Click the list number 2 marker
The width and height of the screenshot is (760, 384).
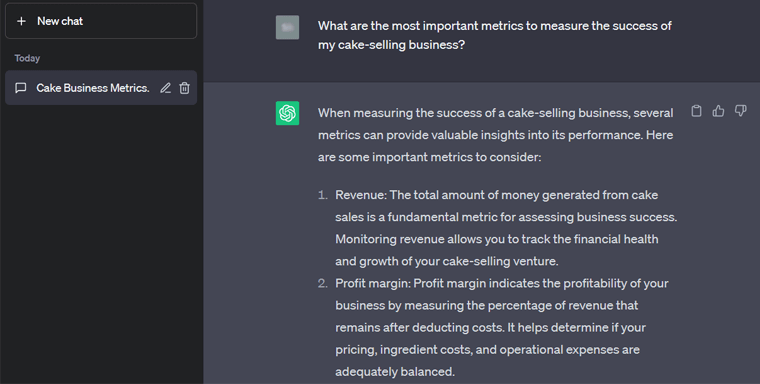click(x=323, y=283)
